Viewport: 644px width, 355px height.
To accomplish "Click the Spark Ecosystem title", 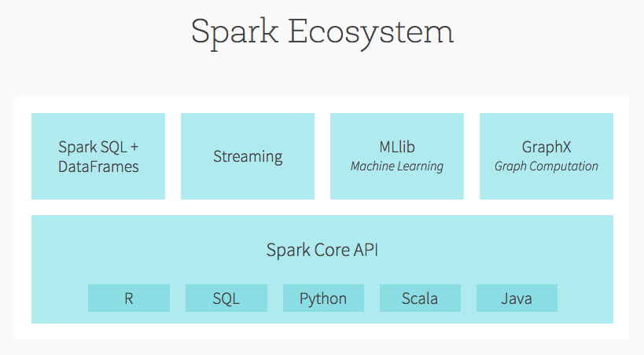I will coord(322,31).
